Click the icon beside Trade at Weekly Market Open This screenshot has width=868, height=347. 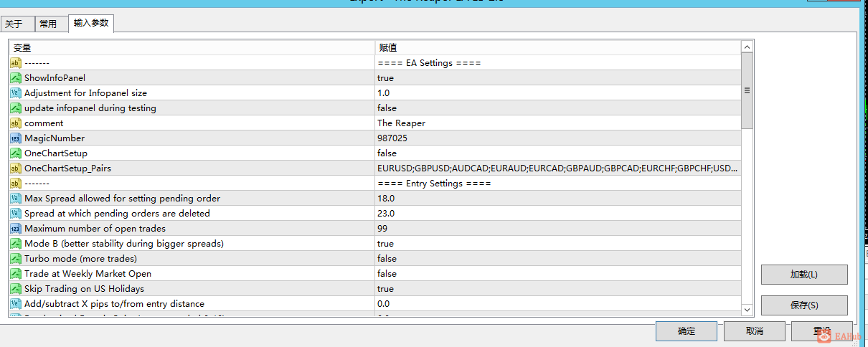(x=16, y=273)
